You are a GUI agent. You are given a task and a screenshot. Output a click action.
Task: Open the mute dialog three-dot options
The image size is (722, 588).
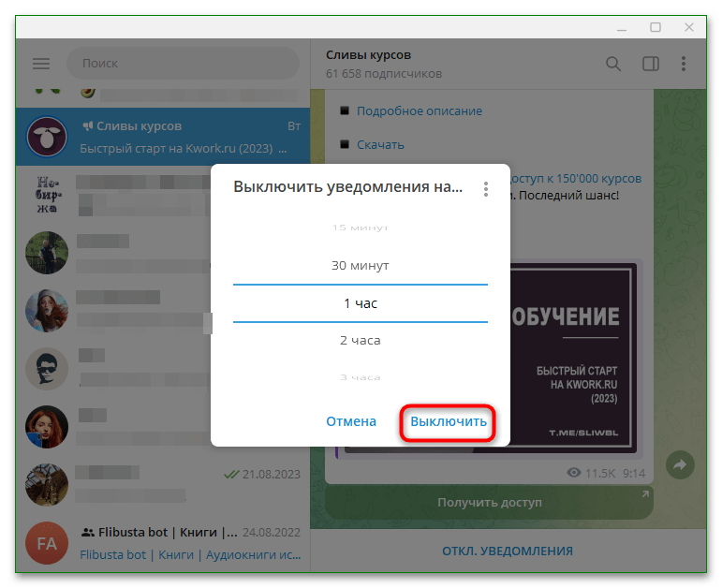[x=486, y=189]
